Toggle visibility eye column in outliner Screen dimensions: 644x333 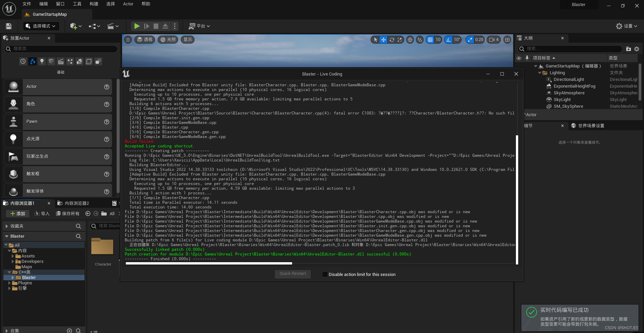(x=519, y=58)
